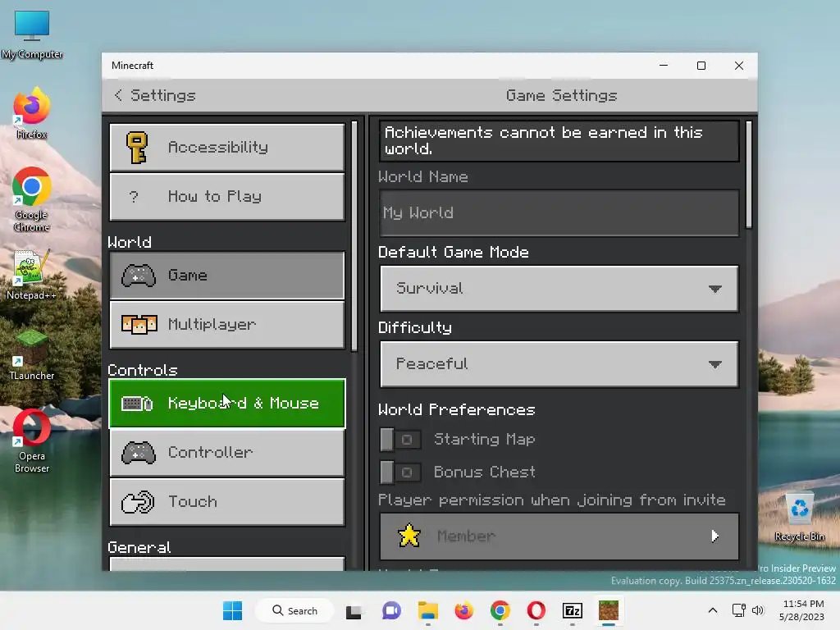Click the gamepad icon beside Controller

(x=138, y=453)
